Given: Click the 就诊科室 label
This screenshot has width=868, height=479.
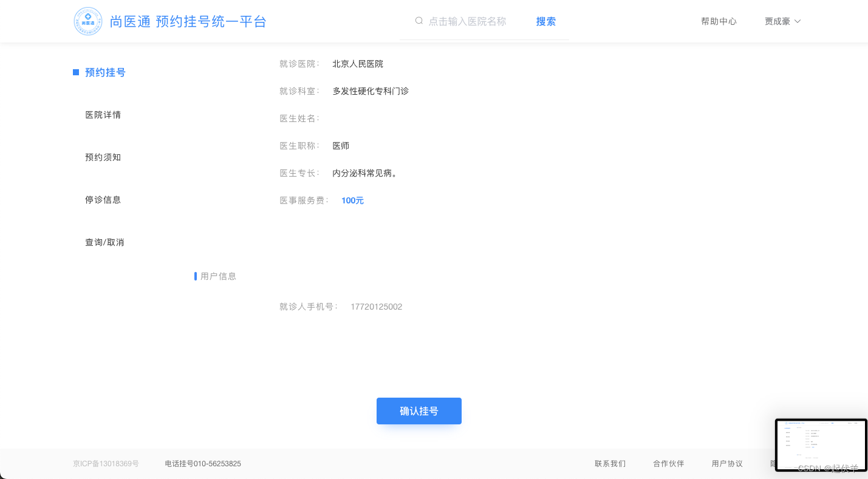Looking at the screenshot, I should pyautogui.click(x=299, y=91).
